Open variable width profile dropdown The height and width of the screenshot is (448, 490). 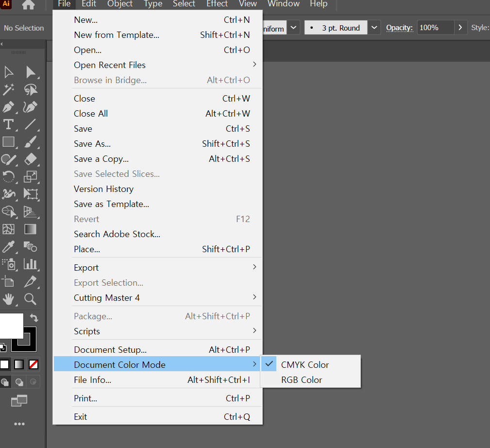(293, 28)
